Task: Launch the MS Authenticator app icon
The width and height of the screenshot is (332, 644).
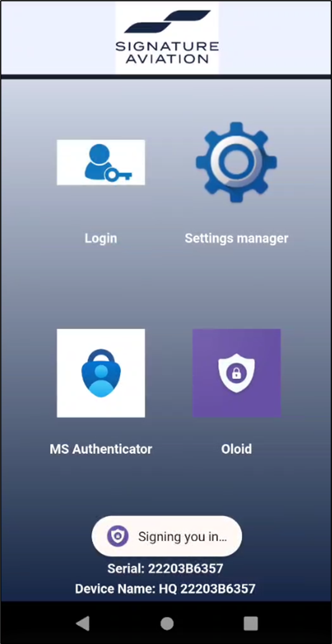Action: point(100,373)
